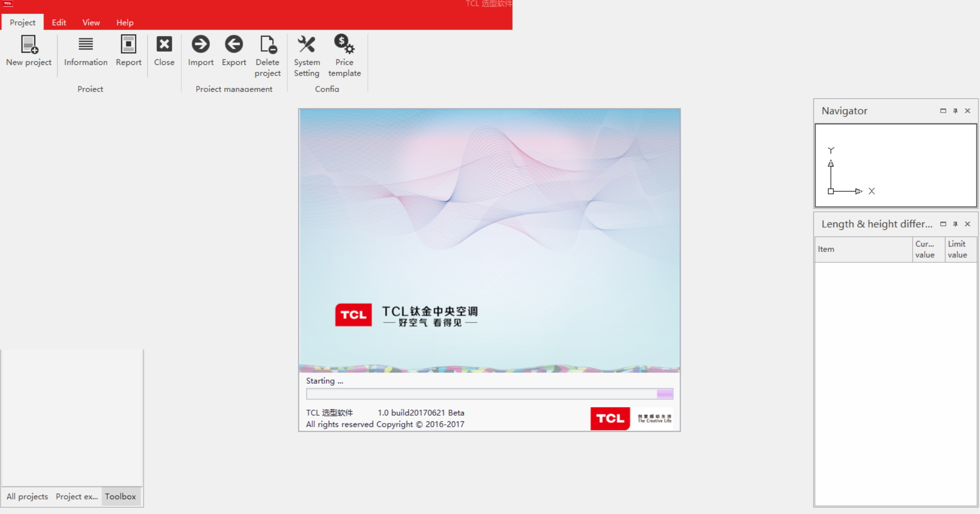The height and width of the screenshot is (514, 980).
Task: Pin the Navigator panel
Action: 955,110
